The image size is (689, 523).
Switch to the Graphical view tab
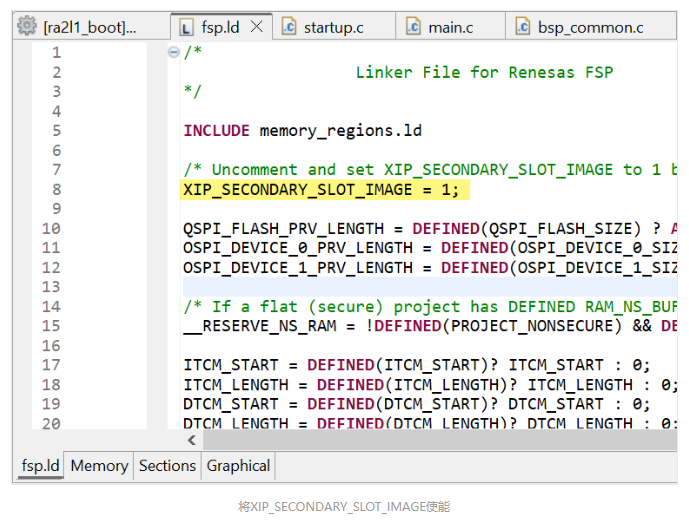pyautogui.click(x=238, y=465)
